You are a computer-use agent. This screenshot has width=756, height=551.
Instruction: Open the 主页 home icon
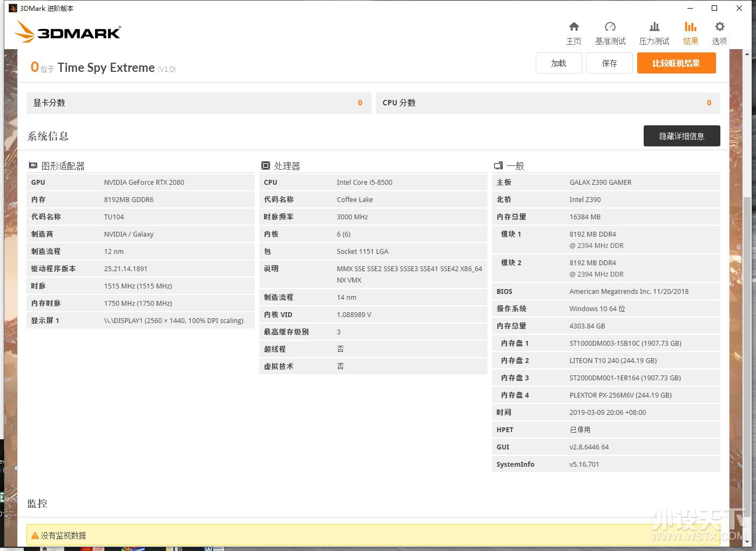[x=574, y=26]
